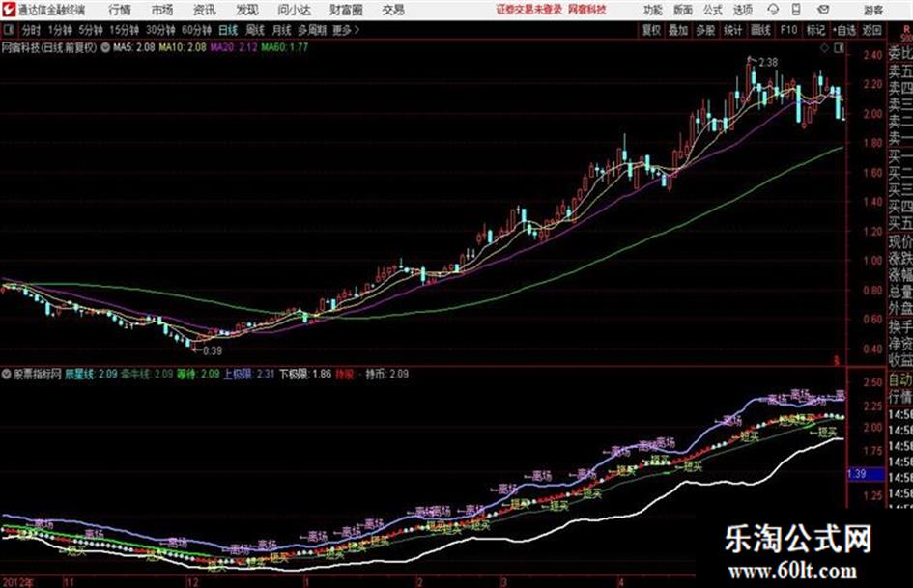
Task: Click the 持币: 2.09 indicator value
Action: click(x=386, y=375)
